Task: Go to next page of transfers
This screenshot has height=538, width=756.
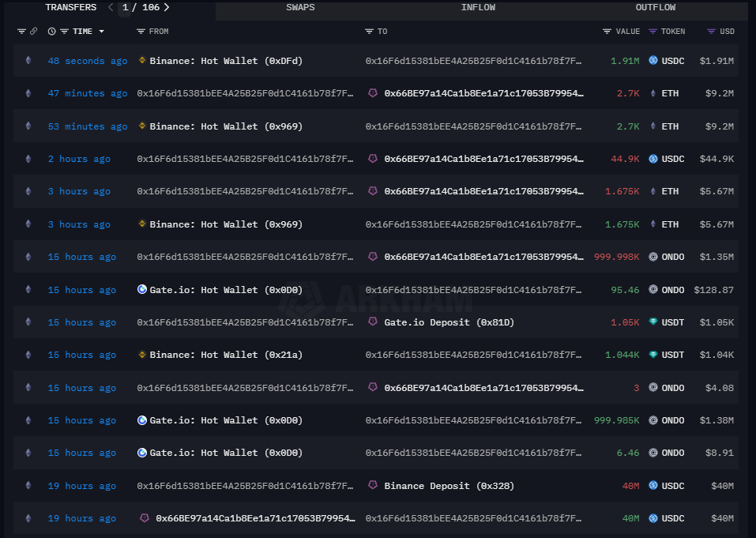Action: [x=167, y=8]
